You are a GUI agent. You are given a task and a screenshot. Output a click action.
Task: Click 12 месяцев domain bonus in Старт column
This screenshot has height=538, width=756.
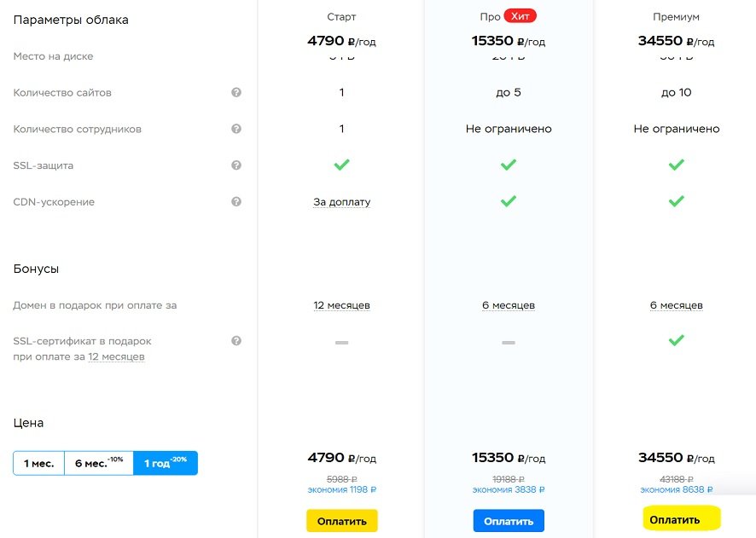pyautogui.click(x=342, y=305)
